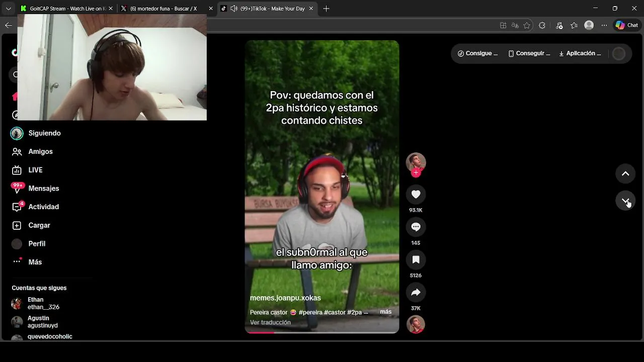Like the TikTok video with the heart icon

416,194
